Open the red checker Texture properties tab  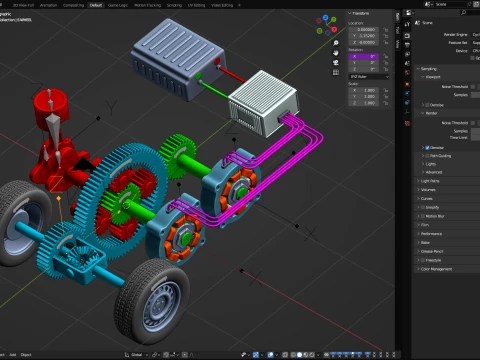point(407,123)
